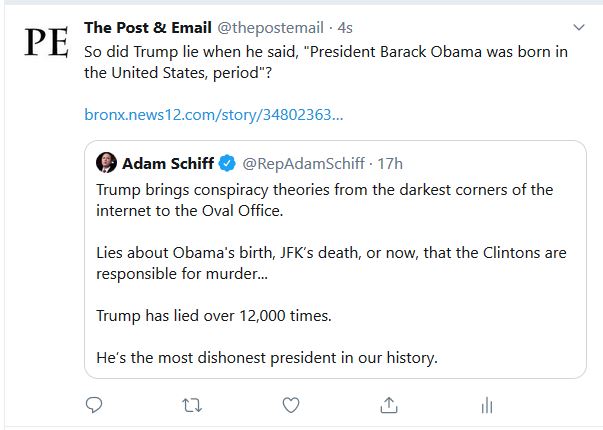603x430 pixels.
Task: Click the reply speech bubble icon
Action: tap(94, 405)
